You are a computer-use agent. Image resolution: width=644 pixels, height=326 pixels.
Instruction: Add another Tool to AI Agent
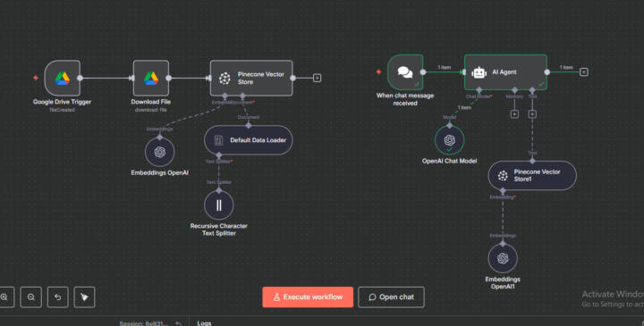[532, 114]
